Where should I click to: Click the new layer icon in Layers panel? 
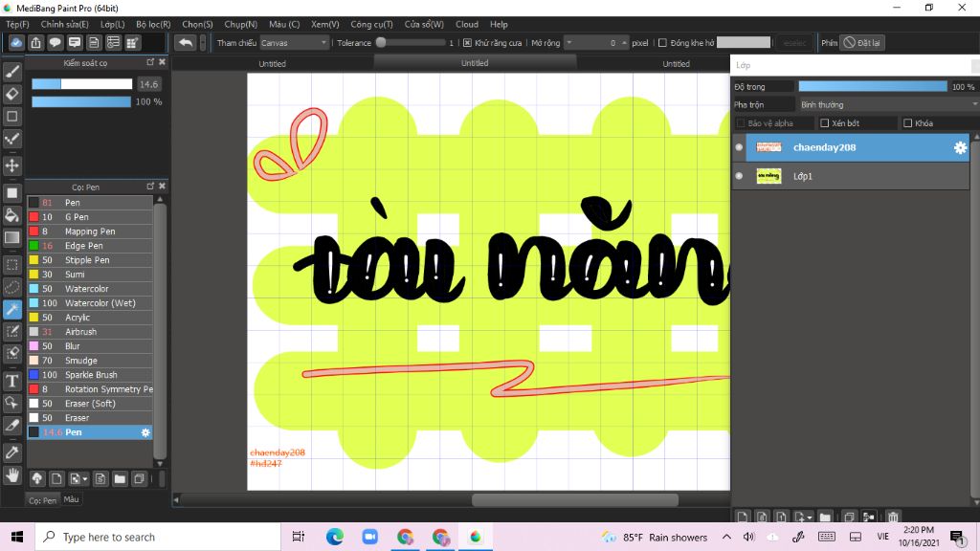tap(742, 517)
